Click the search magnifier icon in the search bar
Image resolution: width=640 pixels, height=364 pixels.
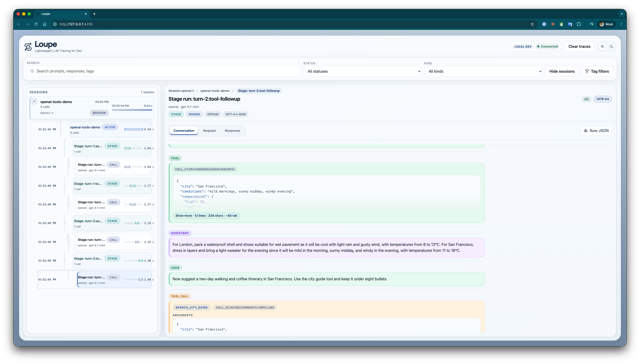[32, 71]
